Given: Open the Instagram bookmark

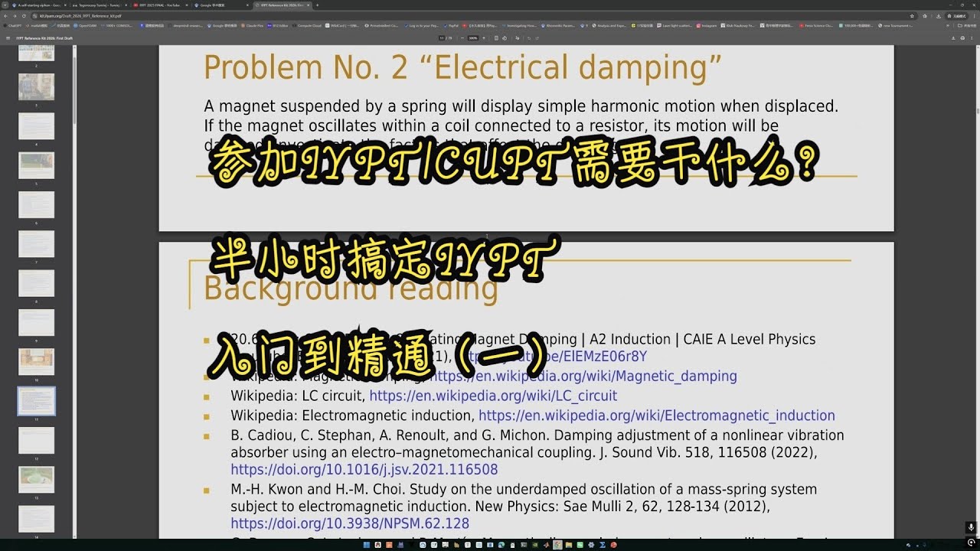Looking at the screenshot, I should click(707, 25).
